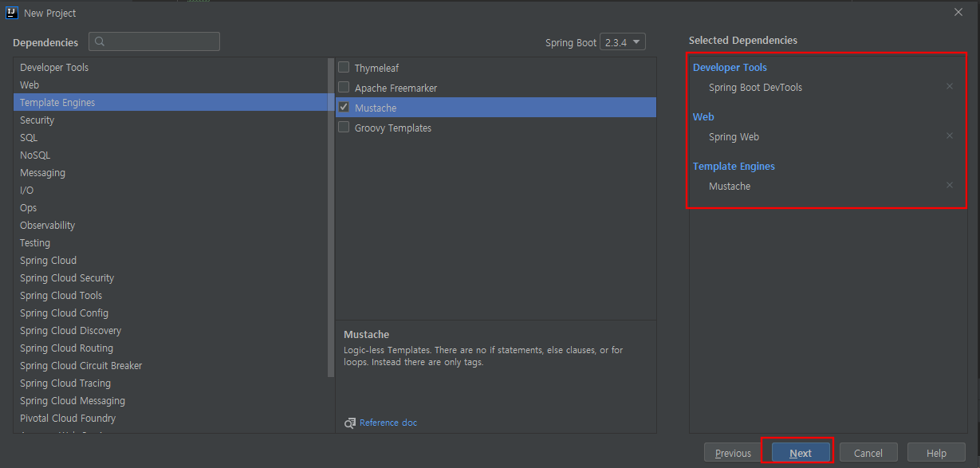Select the NoSQL category
980x468 pixels.
click(171, 155)
